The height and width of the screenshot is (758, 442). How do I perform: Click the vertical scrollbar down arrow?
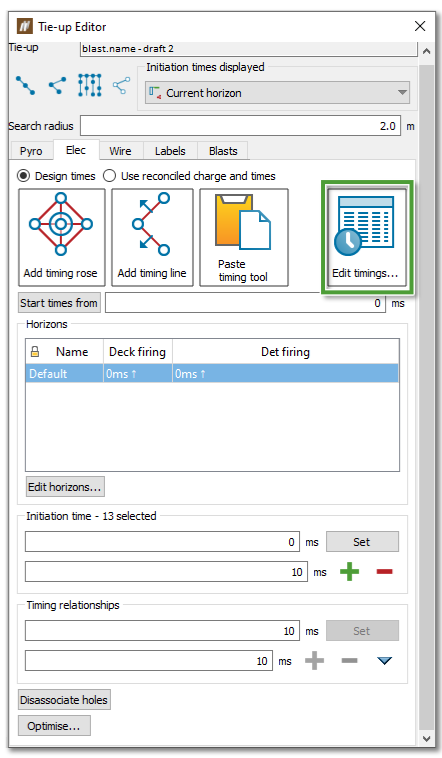point(427,739)
